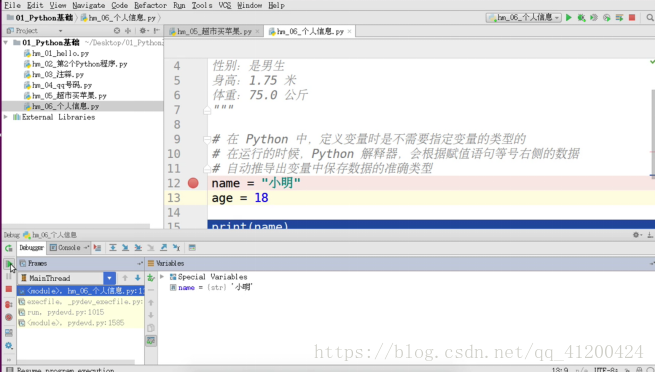
Task: Run hm_06 with the green Run icon
Action: coord(569,18)
